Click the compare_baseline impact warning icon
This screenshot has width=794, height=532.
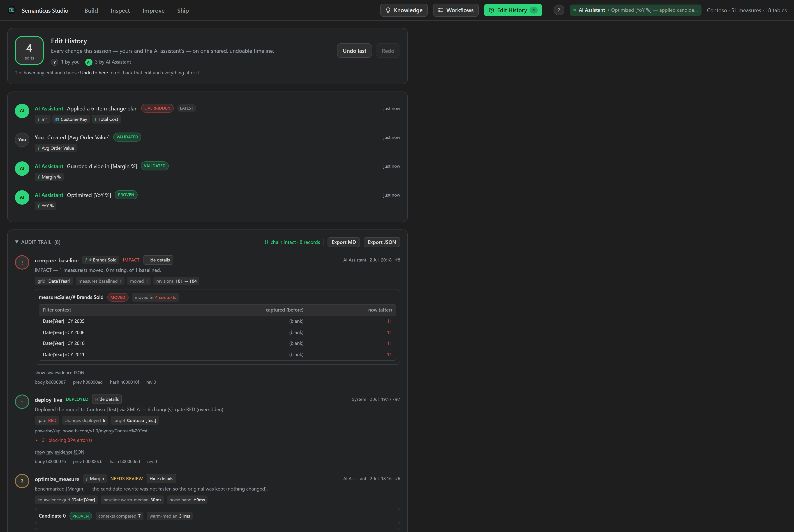point(22,263)
